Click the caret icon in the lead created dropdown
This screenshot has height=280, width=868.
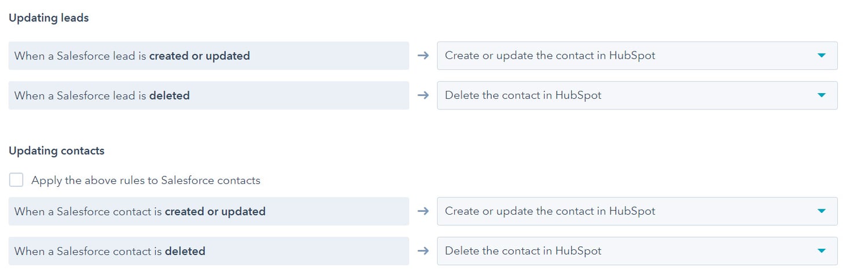[821, 56]
